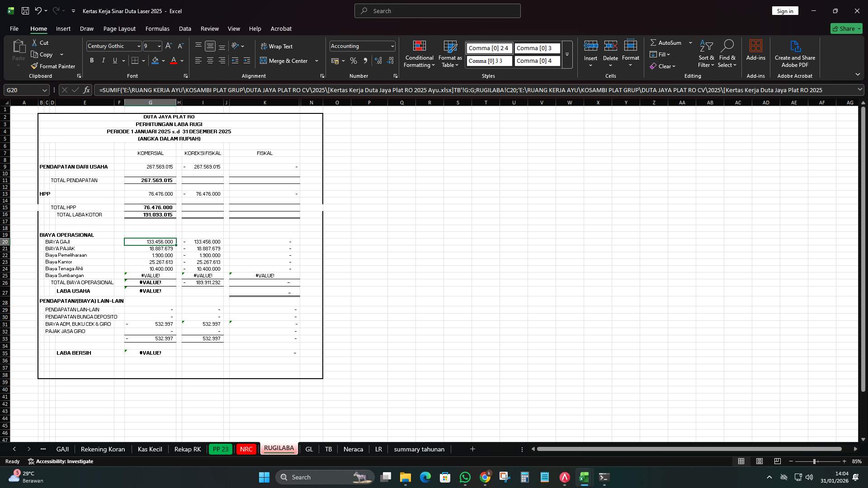868x488 pixels.
Task: Click the Sign in button
Action: pyautogui.click(x=785, y=10)
